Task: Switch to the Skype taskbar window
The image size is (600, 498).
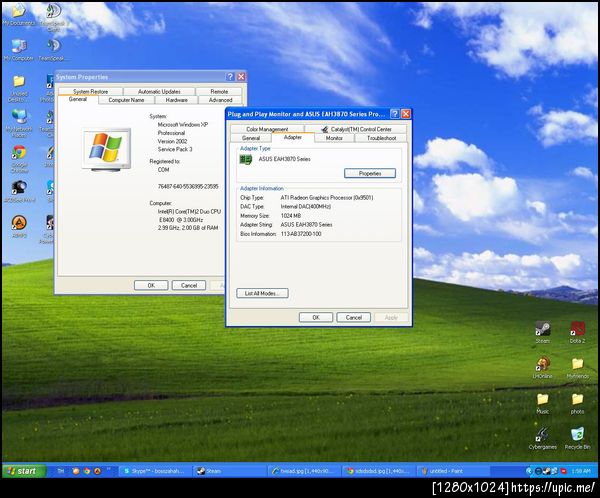Action: point(155,471)
